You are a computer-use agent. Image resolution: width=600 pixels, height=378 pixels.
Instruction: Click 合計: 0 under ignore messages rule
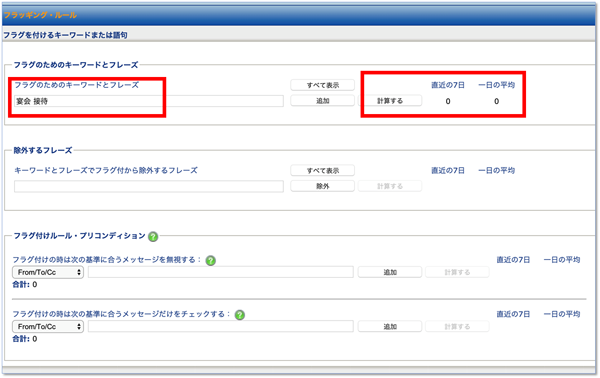tap(25, 284)
